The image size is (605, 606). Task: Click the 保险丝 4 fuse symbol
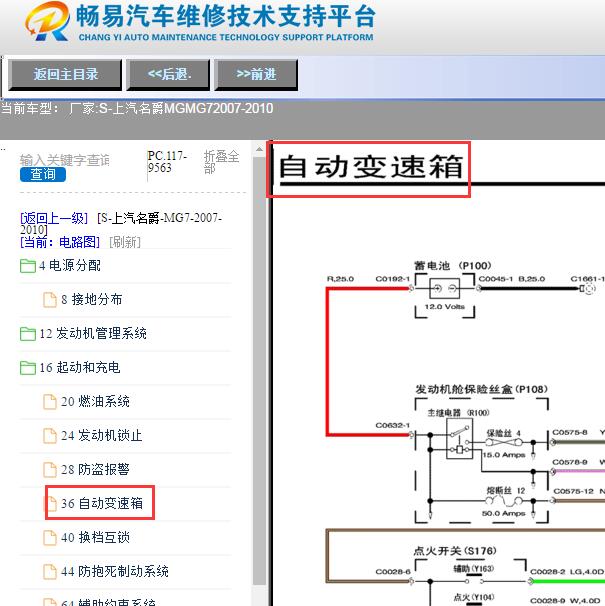504,443
